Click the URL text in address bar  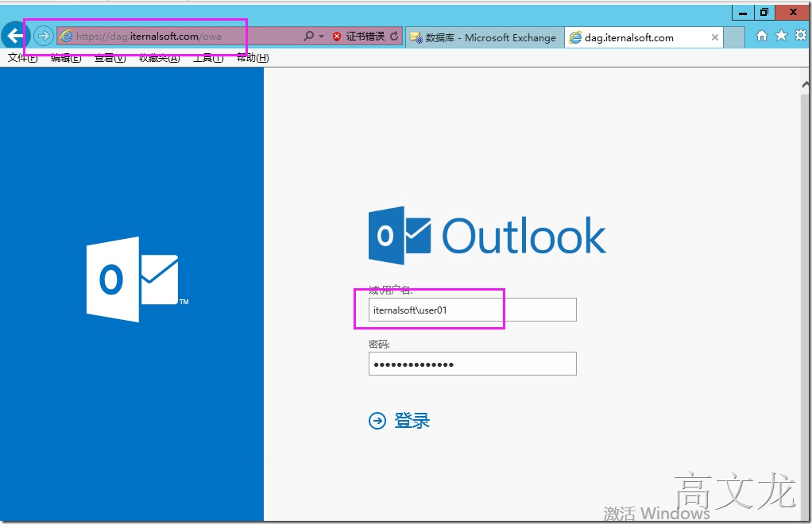click(149, 37)
